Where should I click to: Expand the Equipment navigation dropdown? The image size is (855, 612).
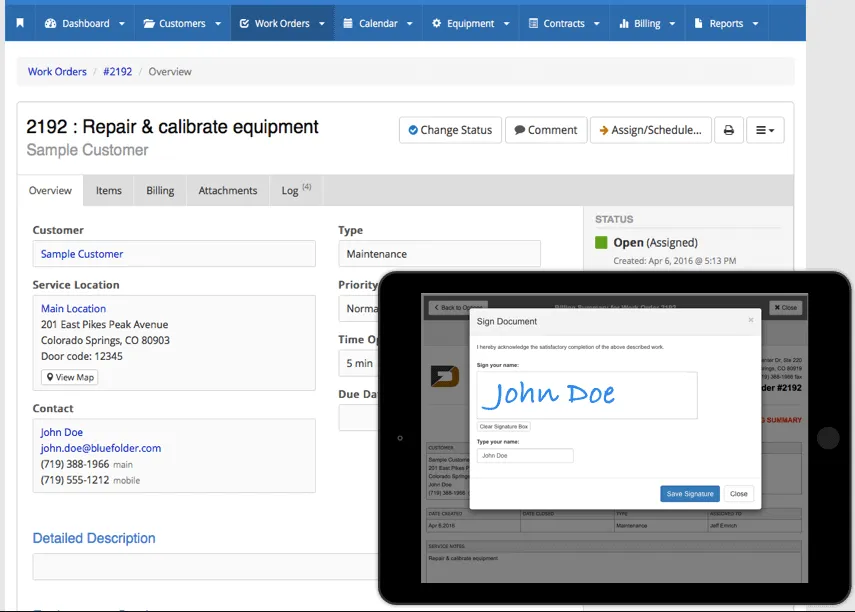coord(471,23)
